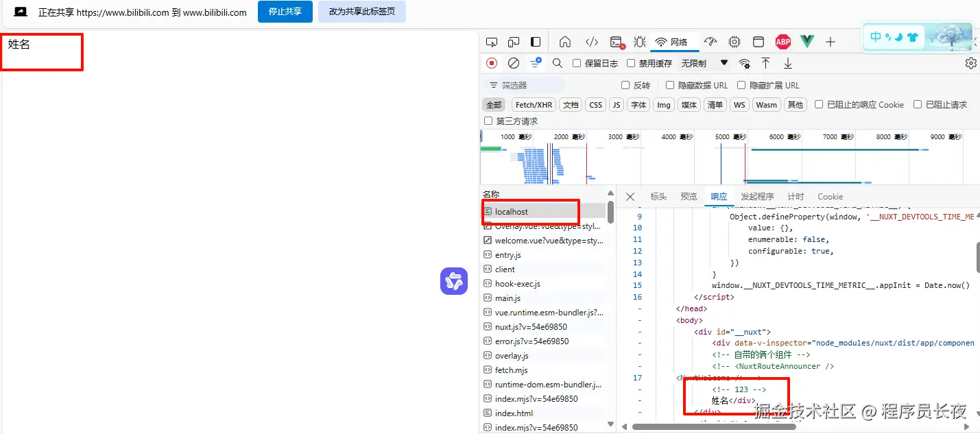Stop recording network log
The width and height of the screenshot is (980, 434).
[x=492, y=63]
